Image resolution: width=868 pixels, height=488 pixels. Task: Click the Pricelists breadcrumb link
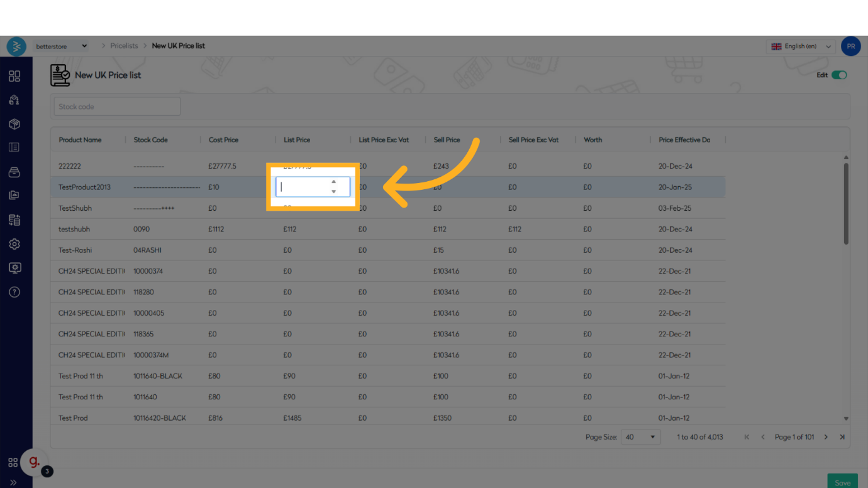[x=124, y=46]
